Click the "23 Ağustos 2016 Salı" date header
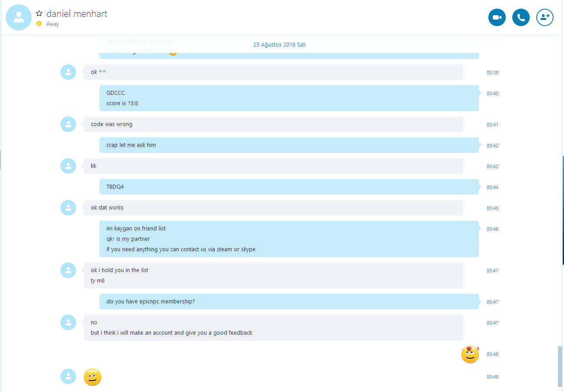 [279, 45]
